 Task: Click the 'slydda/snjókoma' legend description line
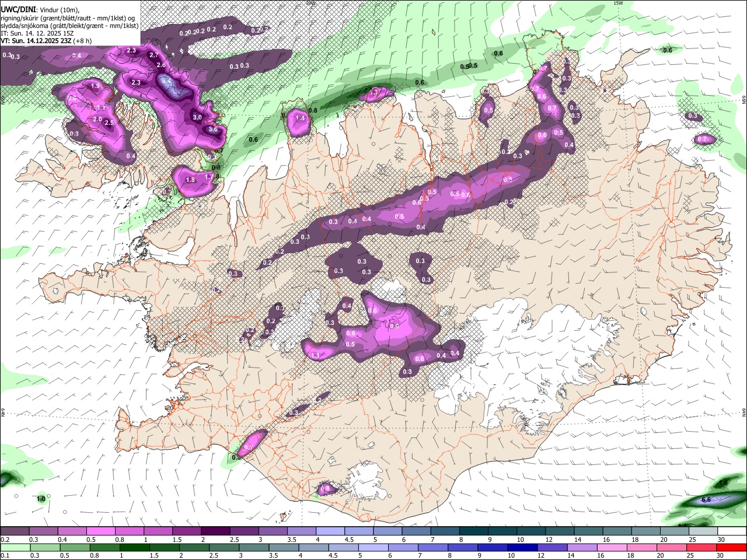pyautogui.click(x=69, y=26)
